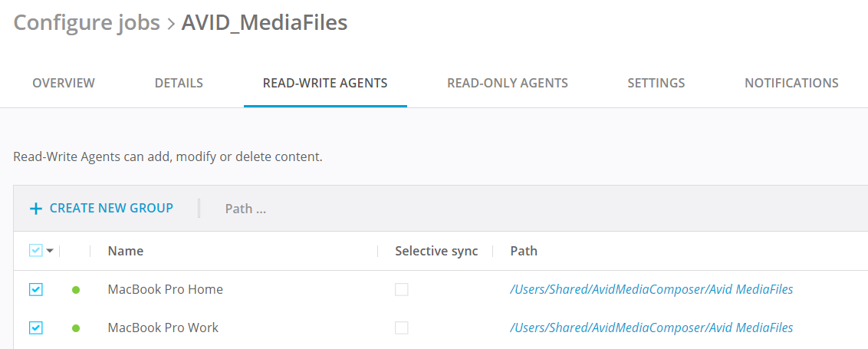868x349 pixels.
Task: Go to the Settings tab
Action: [x=656, y=83]
